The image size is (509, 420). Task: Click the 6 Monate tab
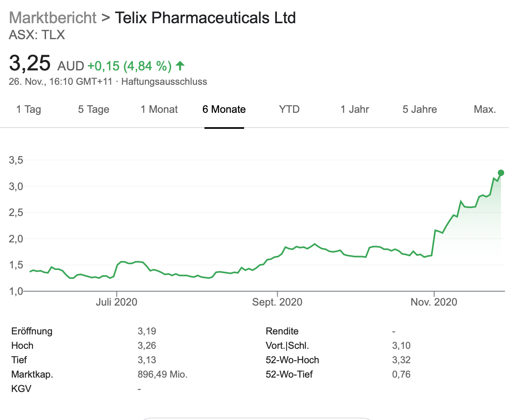224,109
